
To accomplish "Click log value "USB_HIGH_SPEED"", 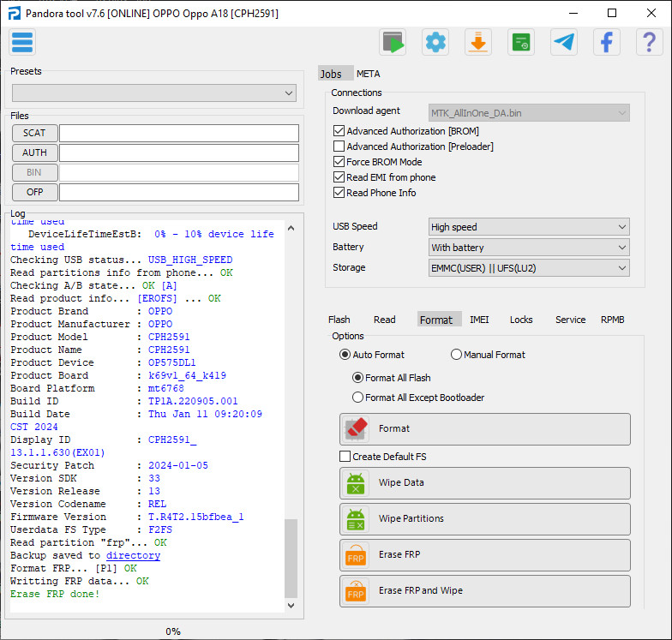I will pos(190,260).
